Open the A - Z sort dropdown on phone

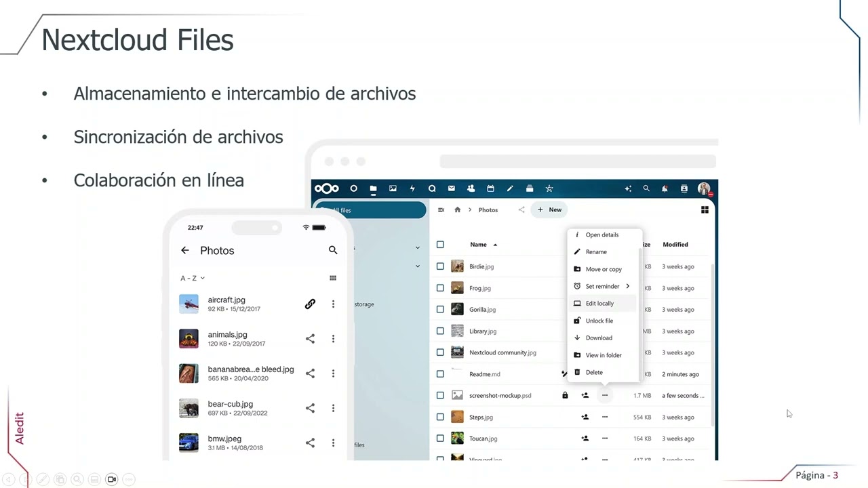pyautogui.click(x=193, y=278)
